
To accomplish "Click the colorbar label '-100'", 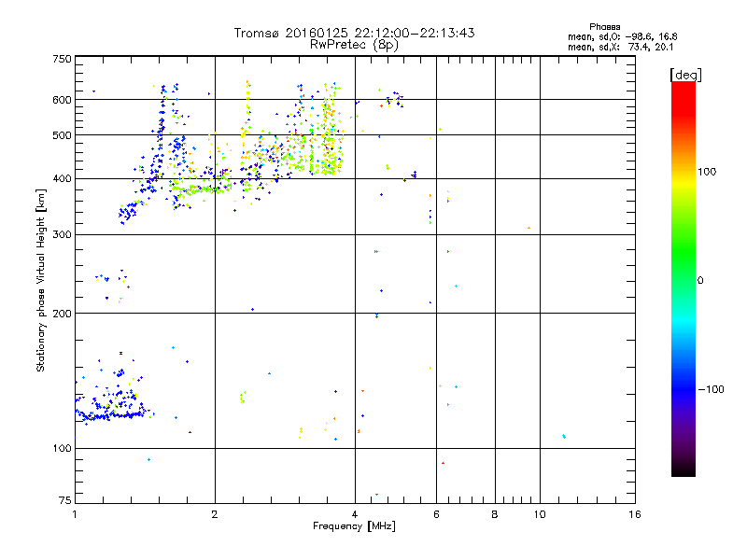I will (711, 389).
